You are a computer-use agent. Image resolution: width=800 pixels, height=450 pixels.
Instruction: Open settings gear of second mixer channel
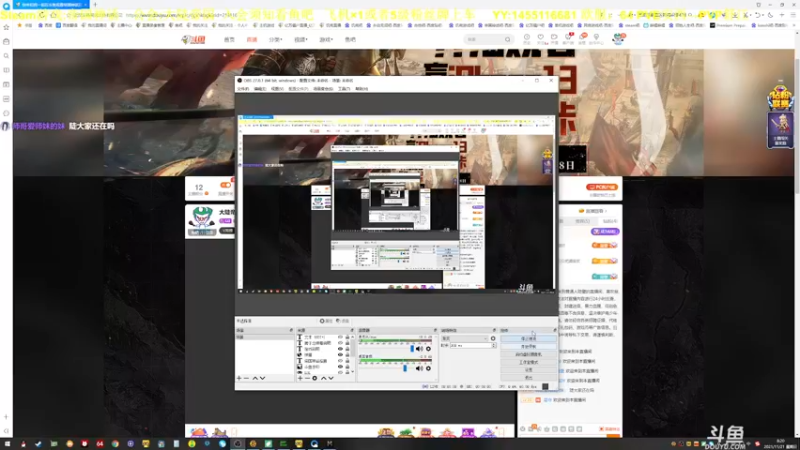click(428, 368)
